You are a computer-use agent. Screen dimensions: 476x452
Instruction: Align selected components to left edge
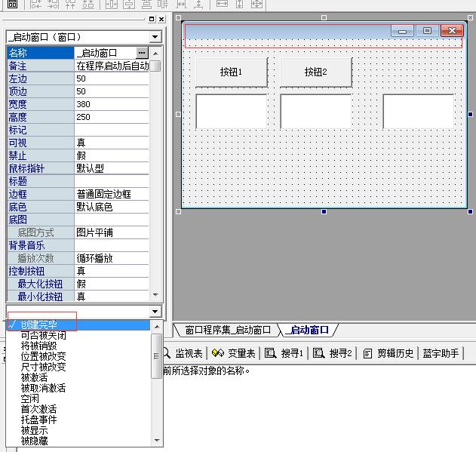click(x=36, y=4)
